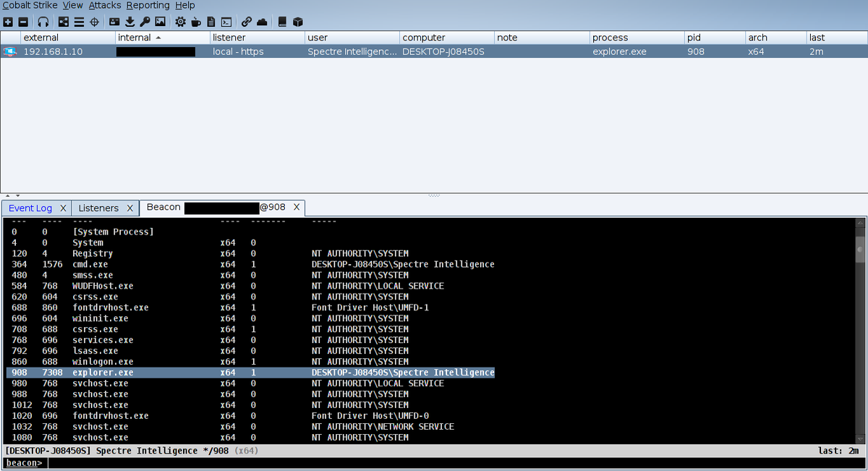The width and height of the screenshot is (868, 471).
Task: Open the Help menu
Action: coord(184,6)
